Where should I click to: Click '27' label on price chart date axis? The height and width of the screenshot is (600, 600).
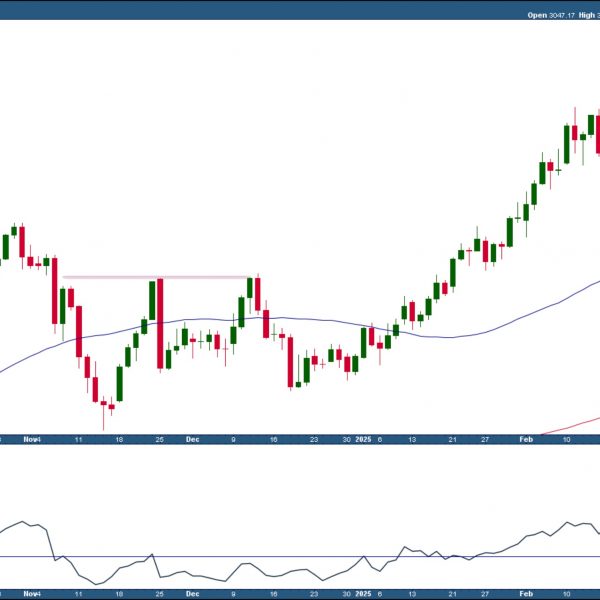(485, 440)
